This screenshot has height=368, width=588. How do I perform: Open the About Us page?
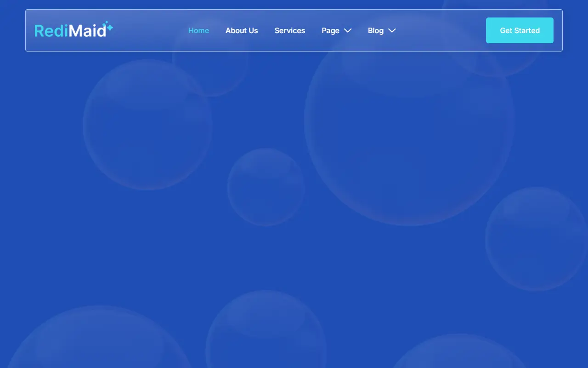(242, 30)
